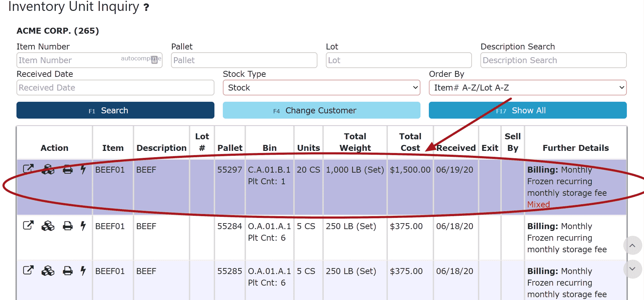Click the Item column header
The width and height of the screenshot is (644, 300).
tap(113, 148)
